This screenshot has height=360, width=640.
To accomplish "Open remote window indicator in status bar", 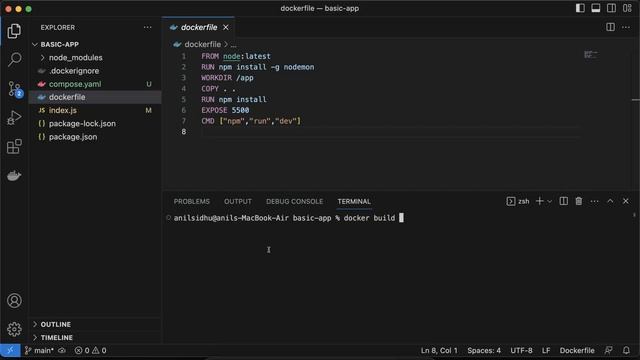I will 10,351.
